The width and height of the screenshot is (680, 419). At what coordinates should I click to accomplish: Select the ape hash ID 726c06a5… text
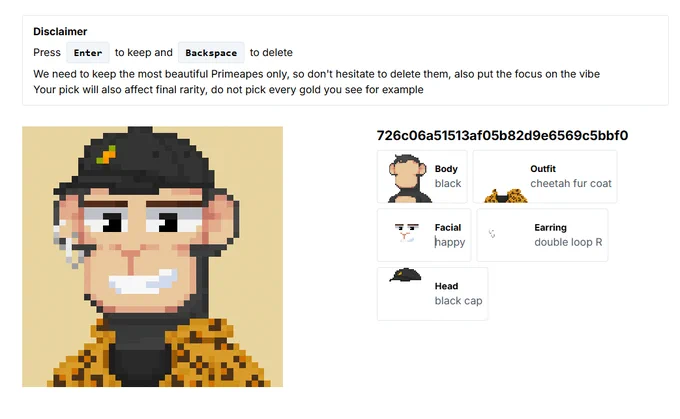coord(502,135)
